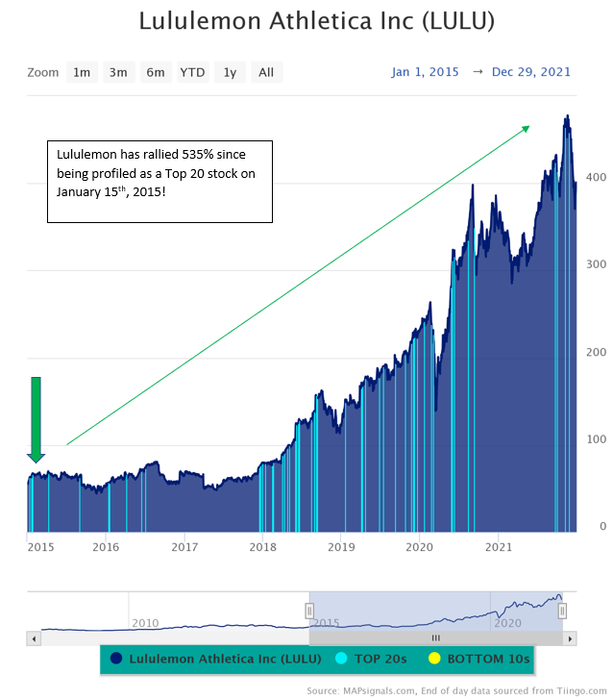Set zoom range to 6m
This screenshot has width=613, height=700.
pos(156,72)
